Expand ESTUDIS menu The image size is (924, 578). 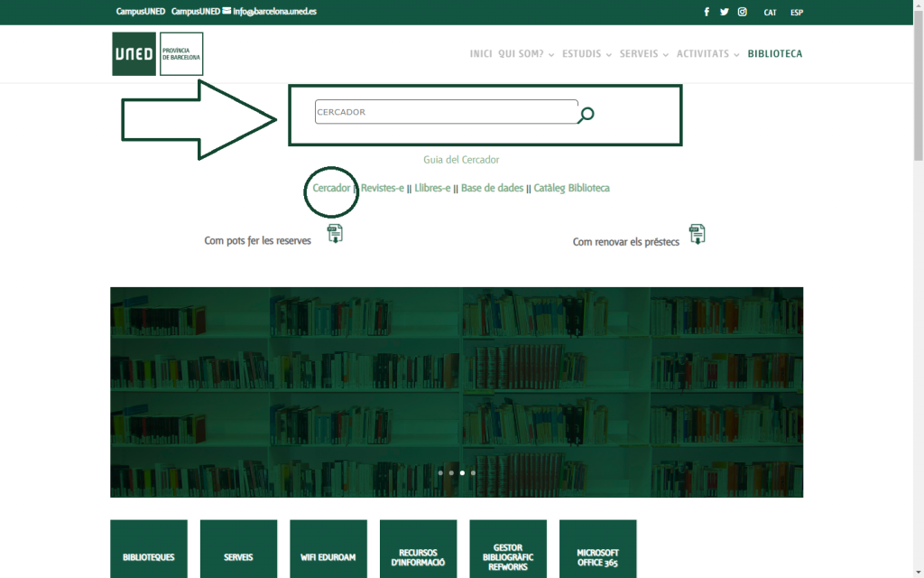coord(587,53)
